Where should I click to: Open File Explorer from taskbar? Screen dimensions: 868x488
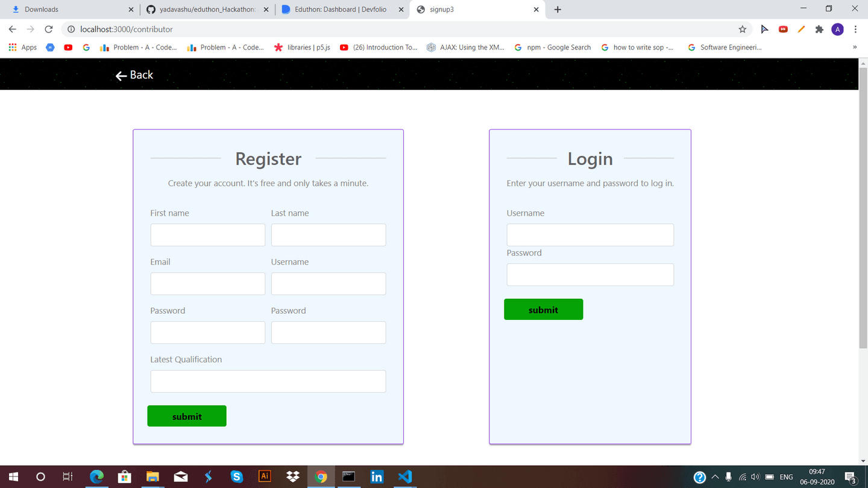click(152, 477)
